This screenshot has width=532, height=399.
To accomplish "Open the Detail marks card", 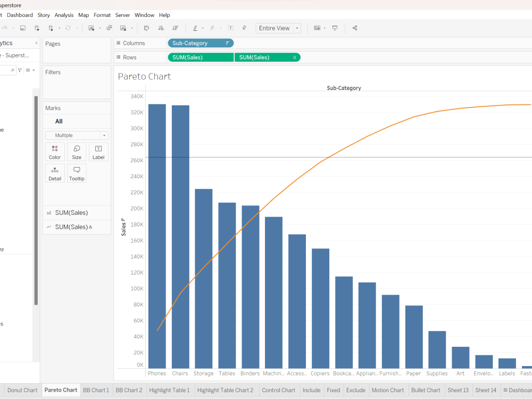I will click(x=55, y=173).
